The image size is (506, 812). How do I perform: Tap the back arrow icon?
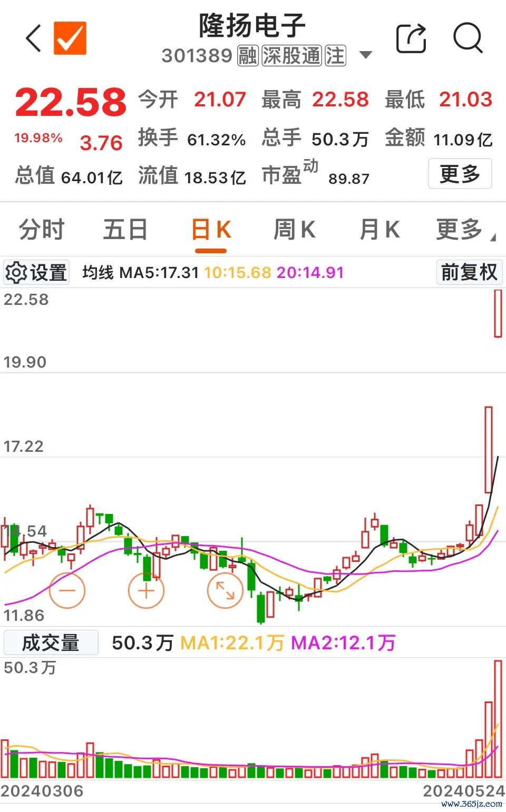click(x=34, y=38)
